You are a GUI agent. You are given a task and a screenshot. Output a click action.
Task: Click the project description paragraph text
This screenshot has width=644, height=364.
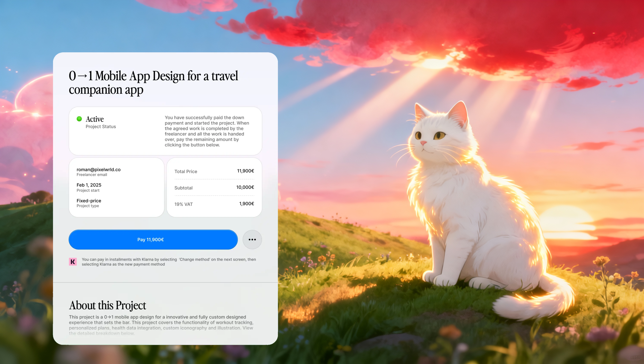point(161,322)
